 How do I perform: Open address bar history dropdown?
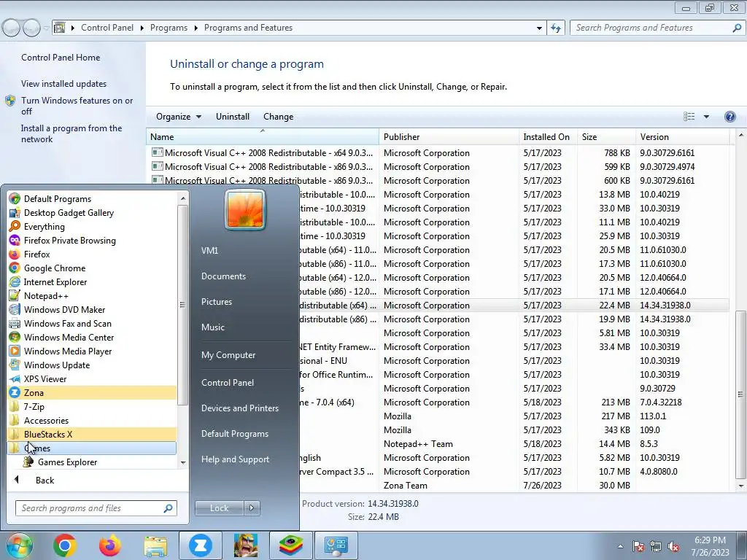pyautogui.click(x=539, y=28)
